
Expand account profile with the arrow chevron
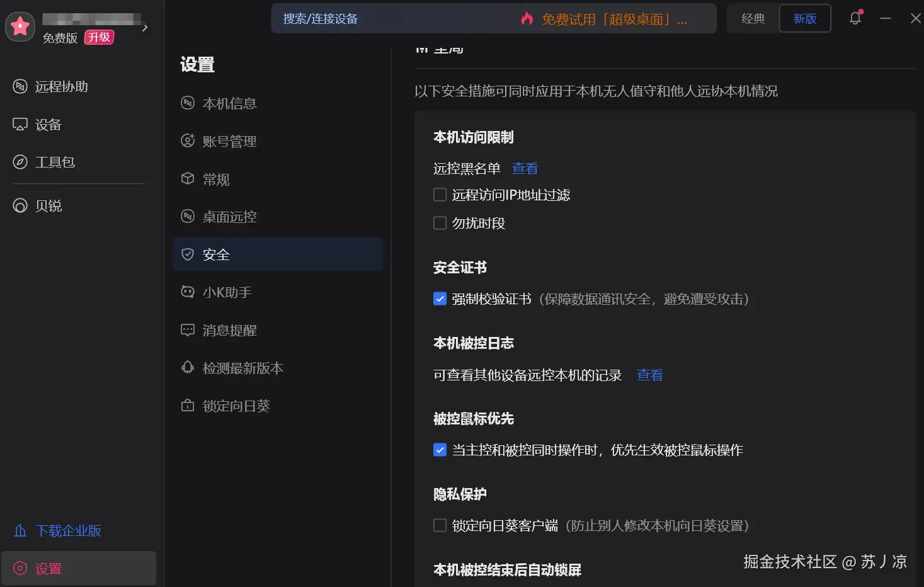tap(145, 28)
